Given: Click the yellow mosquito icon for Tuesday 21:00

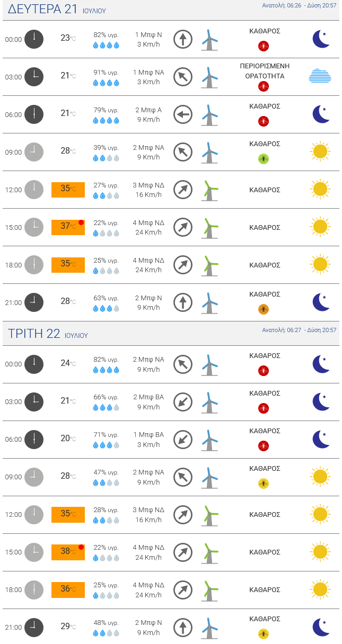Looking at the screenshot, I should (264, 633).
